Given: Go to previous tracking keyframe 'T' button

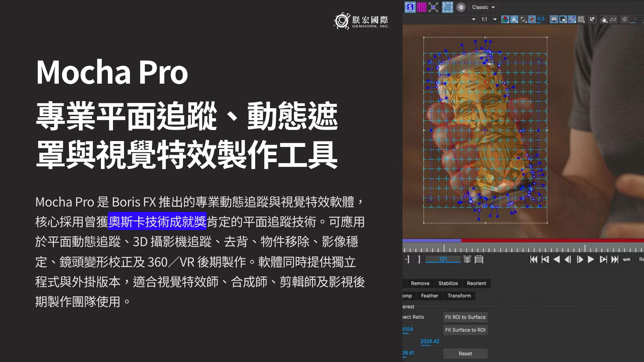Looking at the screenshot, I should (x=545, y=259).
